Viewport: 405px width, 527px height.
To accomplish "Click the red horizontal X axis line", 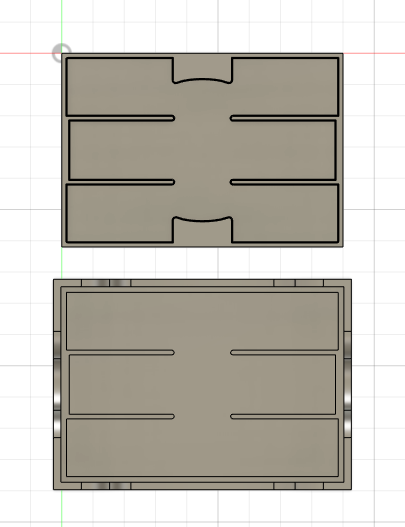I will point(374,53).
